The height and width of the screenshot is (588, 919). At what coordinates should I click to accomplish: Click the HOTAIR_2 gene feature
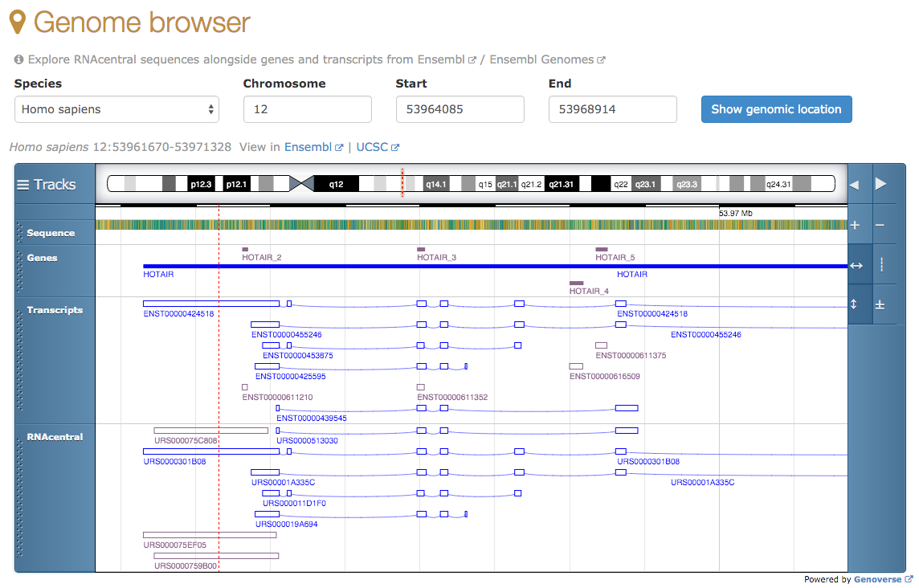261,254
